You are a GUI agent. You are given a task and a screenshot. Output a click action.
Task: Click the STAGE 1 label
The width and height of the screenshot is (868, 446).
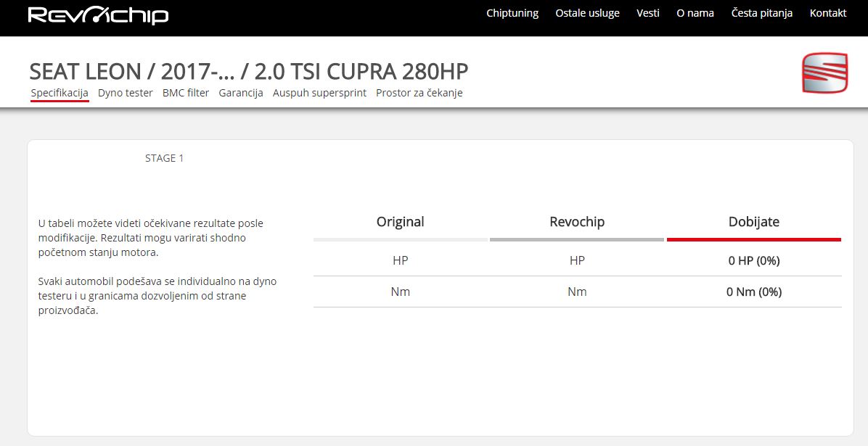pos(165,158)
